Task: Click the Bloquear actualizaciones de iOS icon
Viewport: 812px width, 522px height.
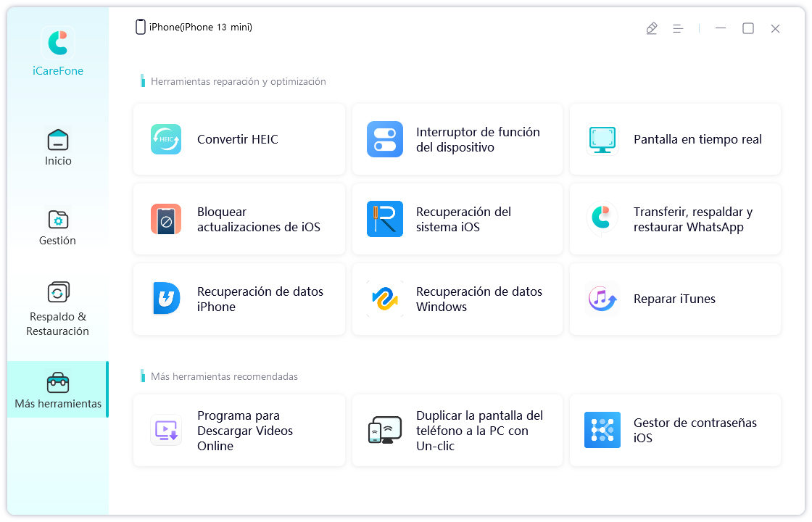Action: point(166,219)
